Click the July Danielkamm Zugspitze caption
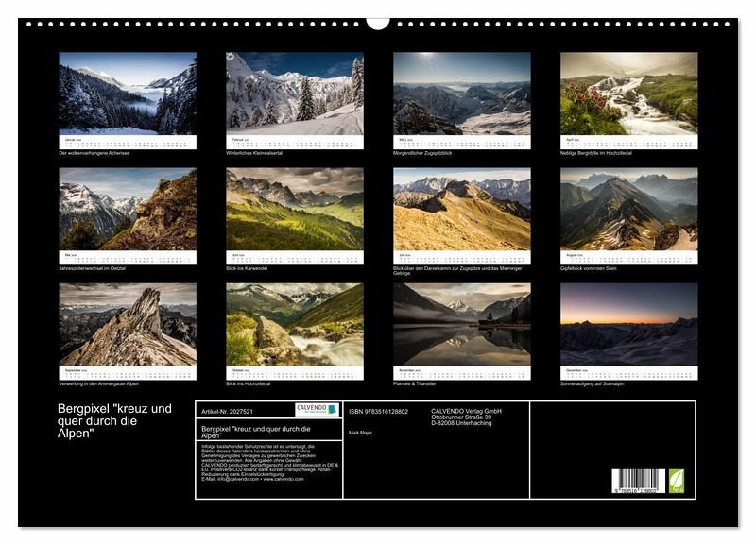 457,271
